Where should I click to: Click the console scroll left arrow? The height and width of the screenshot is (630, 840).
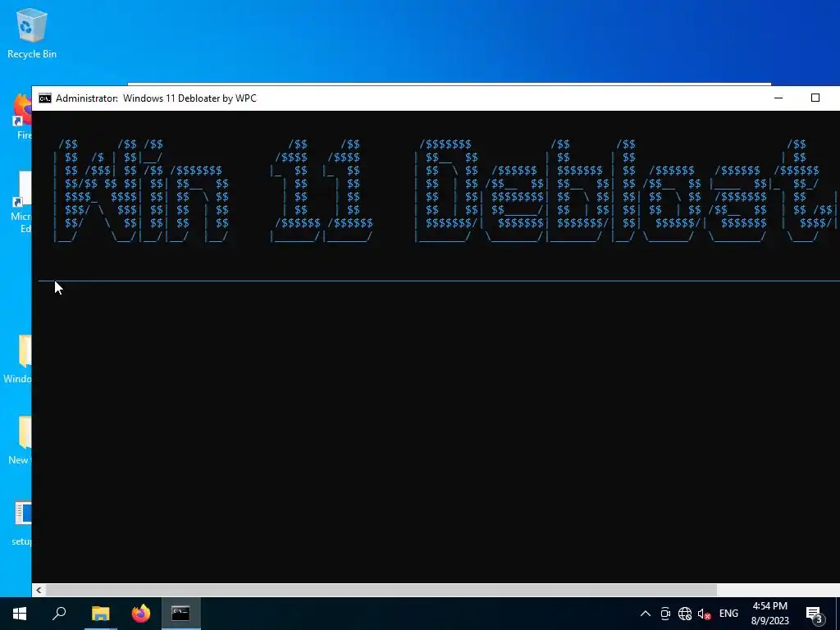click(x=39, y=590)
